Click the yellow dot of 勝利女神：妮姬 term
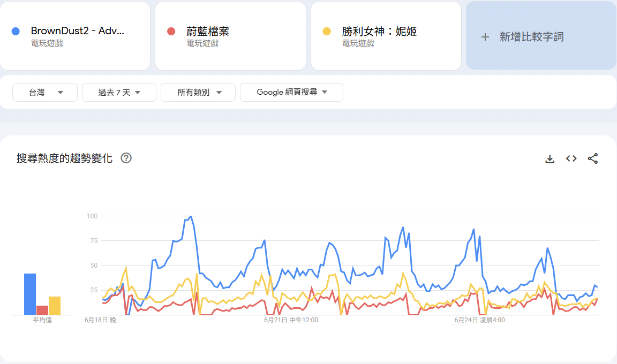The height and width of the screenshot is (364, 617). (x=327, y=32)
